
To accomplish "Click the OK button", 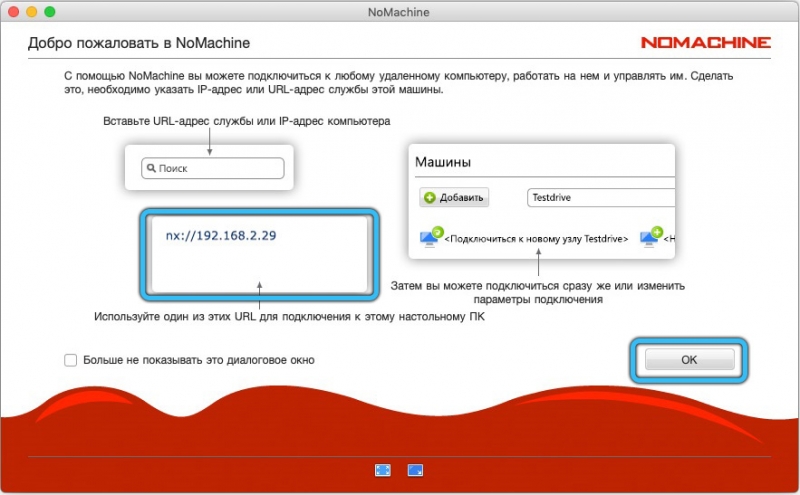I will pyautogui.click(x=689, y=359).
